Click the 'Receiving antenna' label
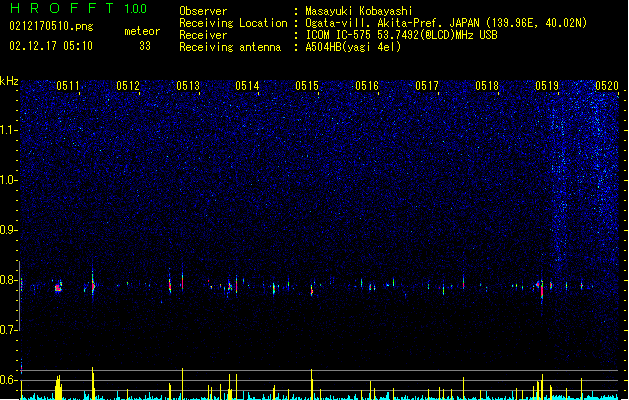 (x=230, y=47)
